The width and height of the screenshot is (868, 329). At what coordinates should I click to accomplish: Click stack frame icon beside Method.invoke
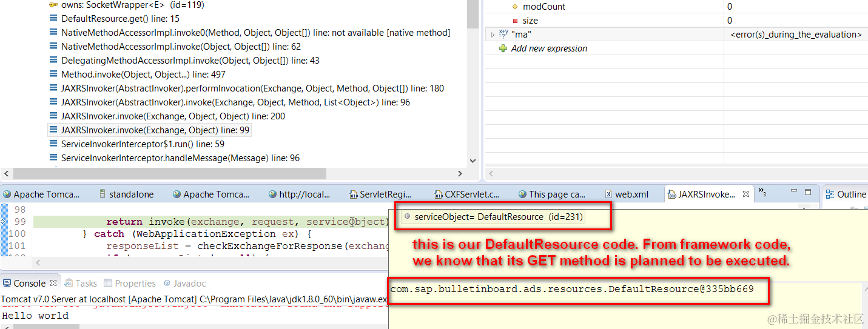[53, 75]
